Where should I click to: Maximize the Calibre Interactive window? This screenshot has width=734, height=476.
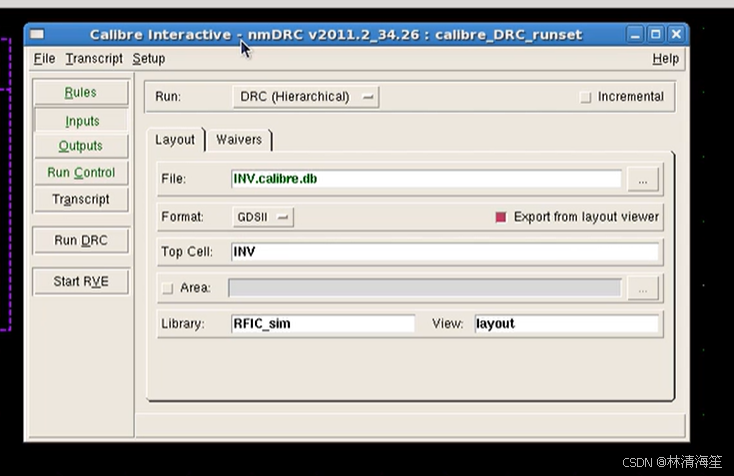pyautogui.click(x=655, y=35)
